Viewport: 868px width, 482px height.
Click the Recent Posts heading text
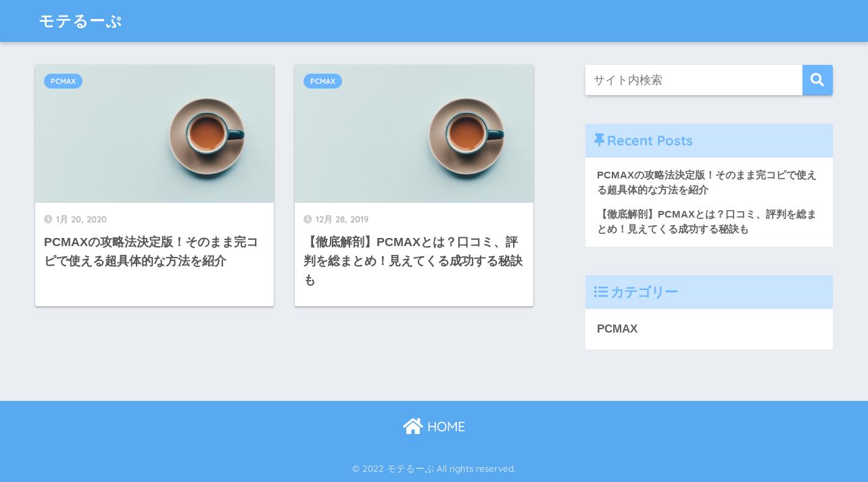[x=650, y=141]
